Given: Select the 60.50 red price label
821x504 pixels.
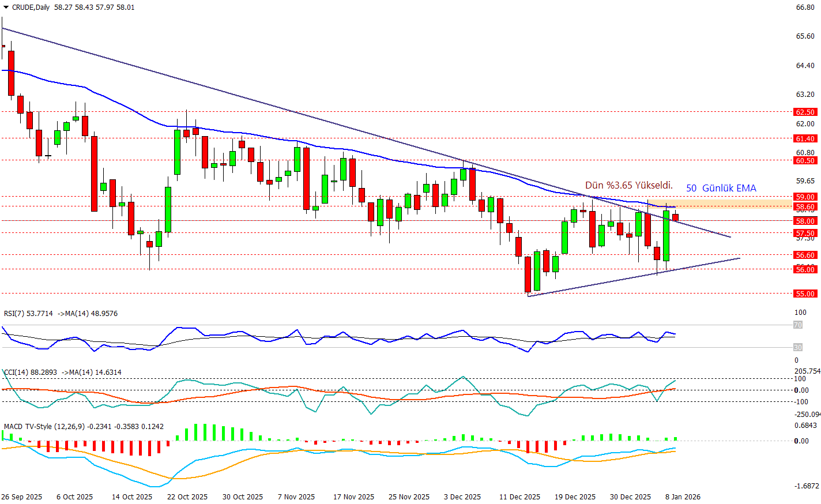Looking at the screenshot, I should [x=805, y=161].
